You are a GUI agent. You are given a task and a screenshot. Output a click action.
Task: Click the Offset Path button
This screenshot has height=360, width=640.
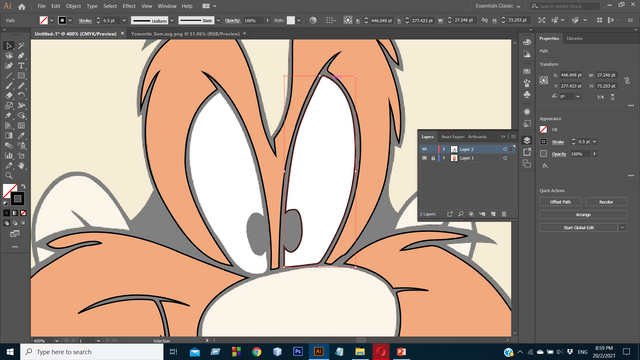click(x=560, y=202)
